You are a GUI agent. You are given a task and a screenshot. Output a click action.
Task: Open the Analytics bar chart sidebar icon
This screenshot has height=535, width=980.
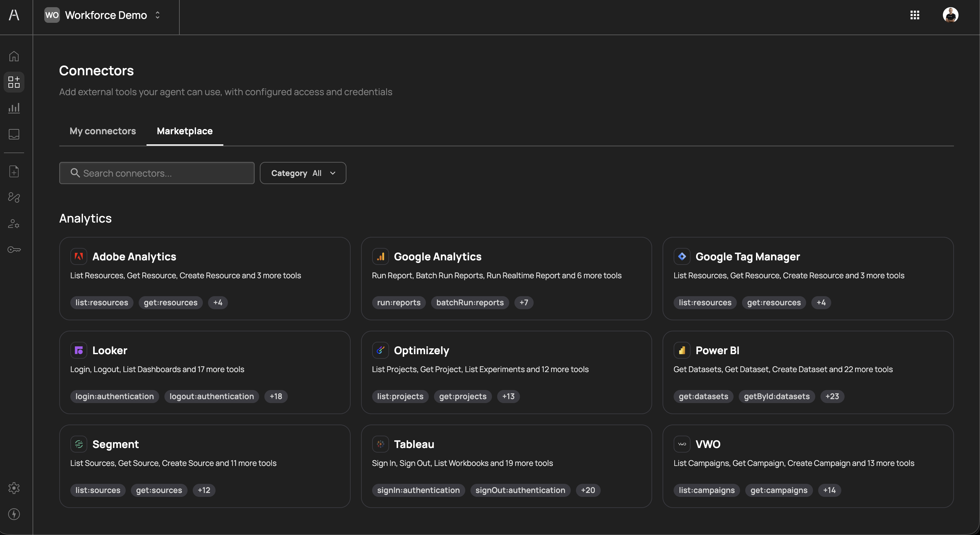pyautogui.click(x=14, y=108)
